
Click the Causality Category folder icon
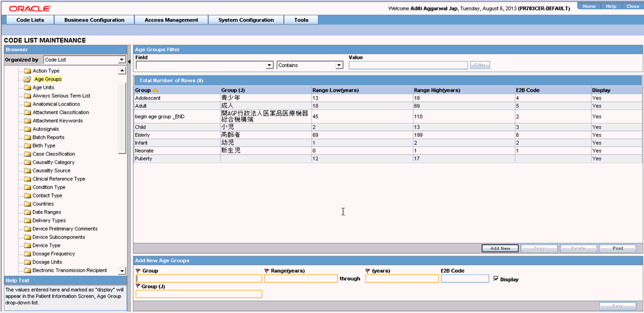(x=27, y=163)
